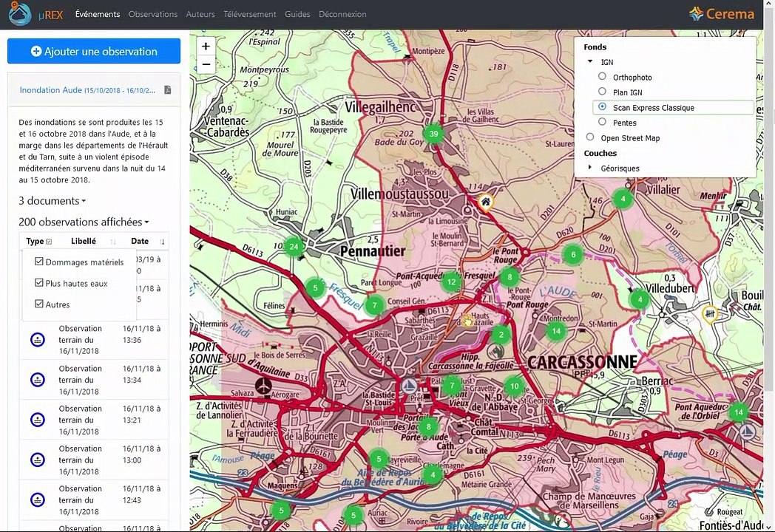This screenshot has height=532, width=775.
Task: Go to the Événements menu
Action: (x=98, y=14)
